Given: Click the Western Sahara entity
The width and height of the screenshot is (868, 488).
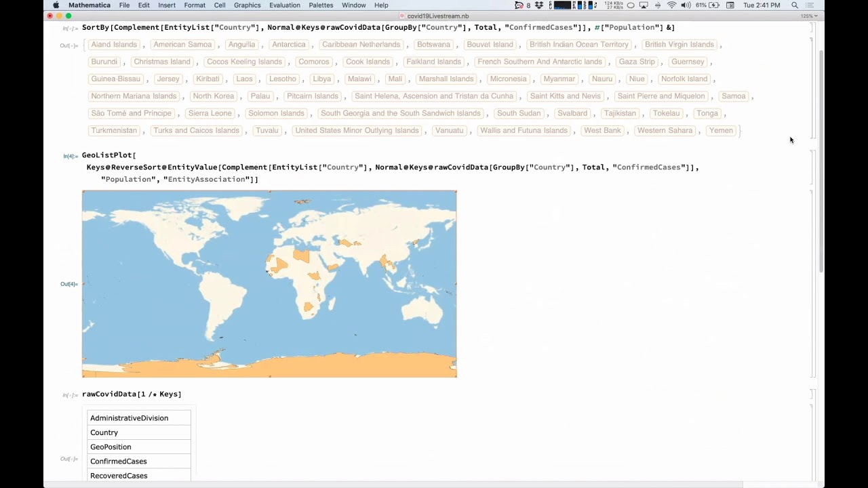Looking at the screenshot, I should [665, 131].
